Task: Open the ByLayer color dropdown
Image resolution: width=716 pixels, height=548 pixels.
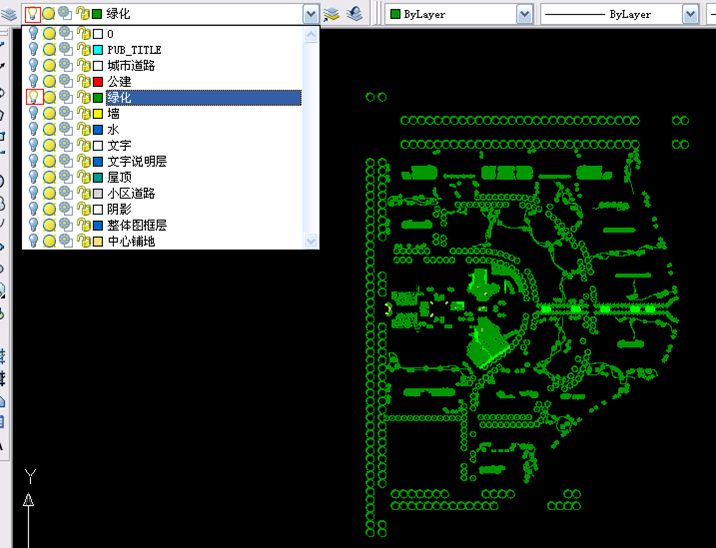Action: point(525,14)
